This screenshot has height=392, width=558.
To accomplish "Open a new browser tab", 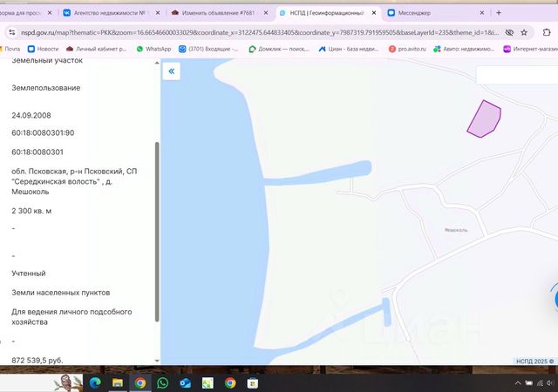I will coord(499,13).
